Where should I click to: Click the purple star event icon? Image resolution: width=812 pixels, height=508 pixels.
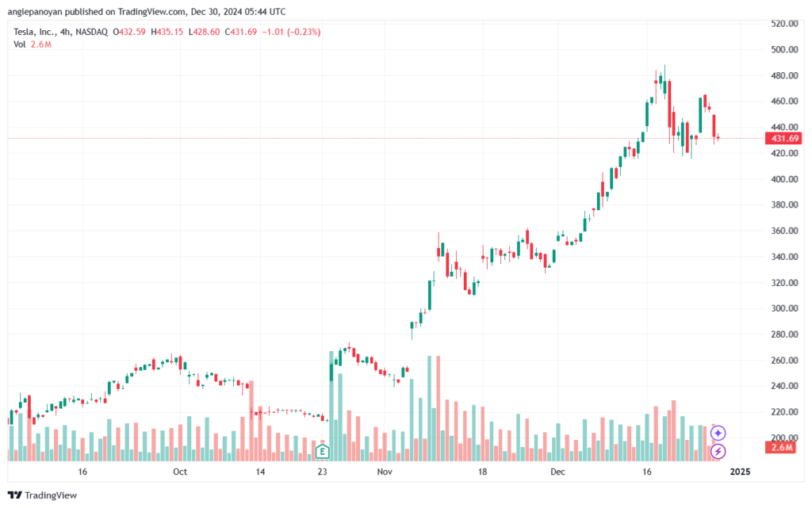click(x=718, y=433)
